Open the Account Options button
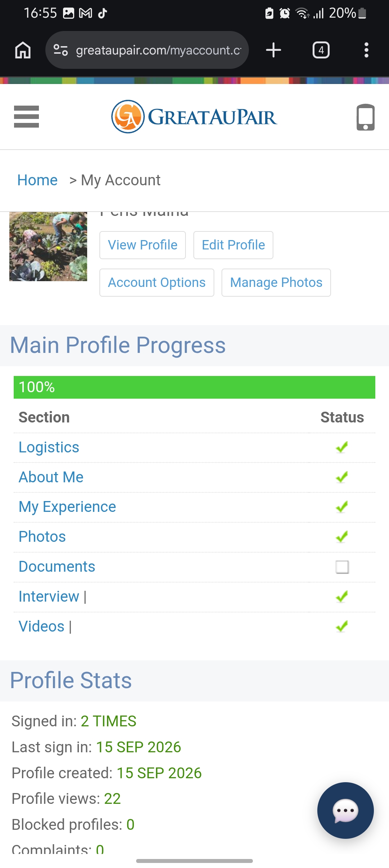Viewport: 389px width, 868px height. coord(157,283)
